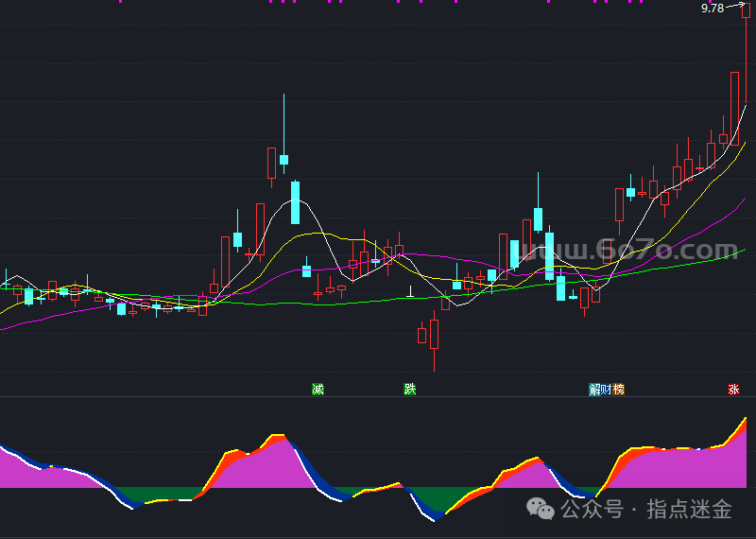Click the green 减 signal marker

[x=318, y=389]
